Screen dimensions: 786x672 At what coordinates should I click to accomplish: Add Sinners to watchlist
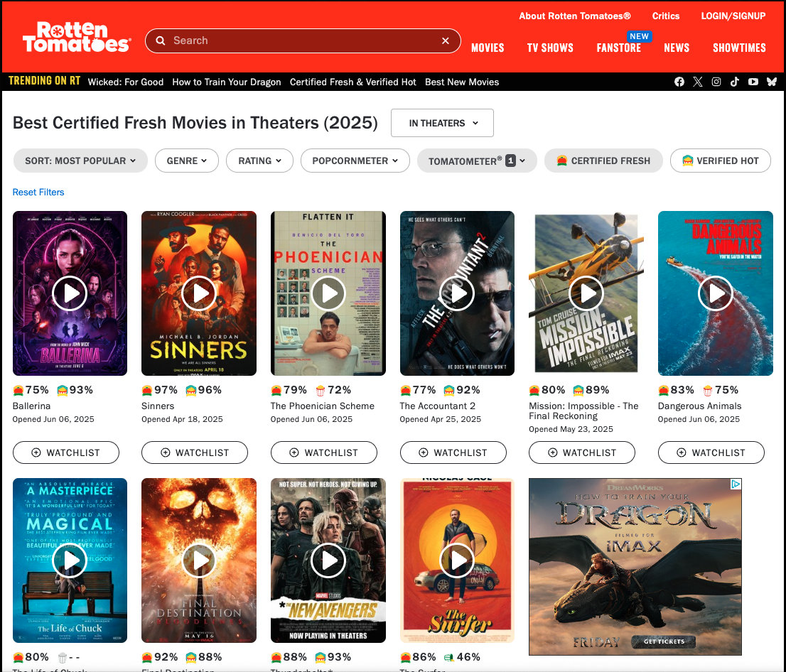pyautogui.click(x=195, y=452)
